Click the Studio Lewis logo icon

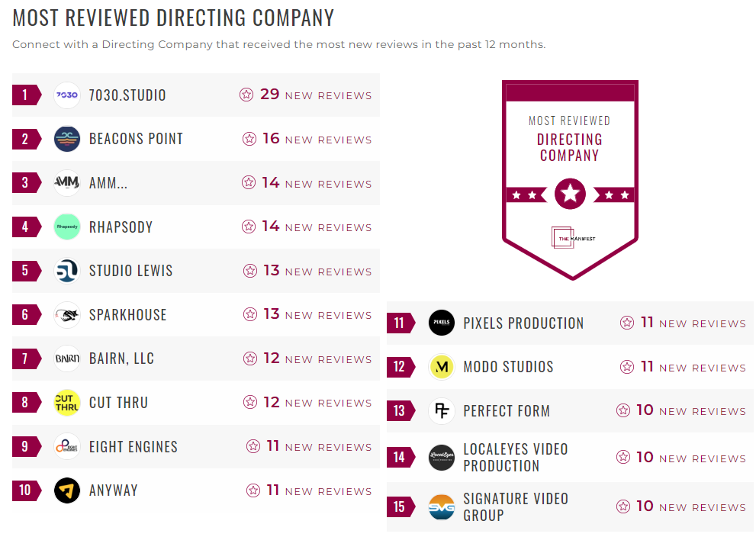click(x=67, y=271)
